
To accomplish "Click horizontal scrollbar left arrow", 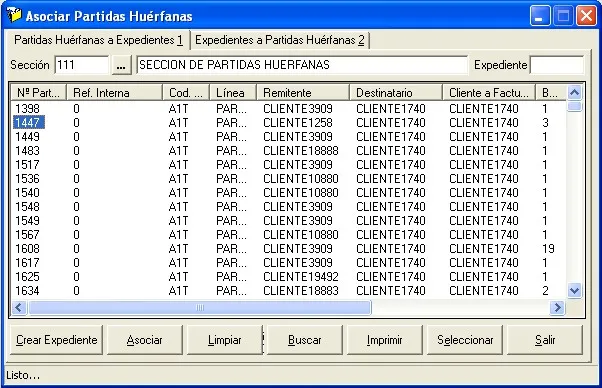I will [19, 307].
